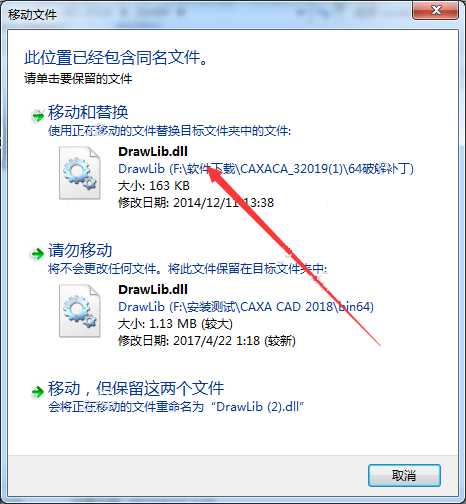Click the green arrow beside 移动和替换
466x504 pixels.
coord(38,116)
